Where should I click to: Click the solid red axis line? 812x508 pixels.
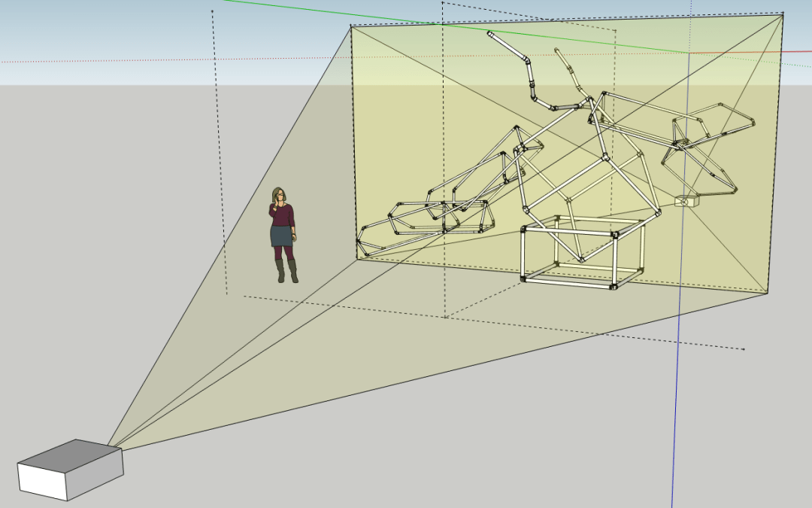coord(752,51)
